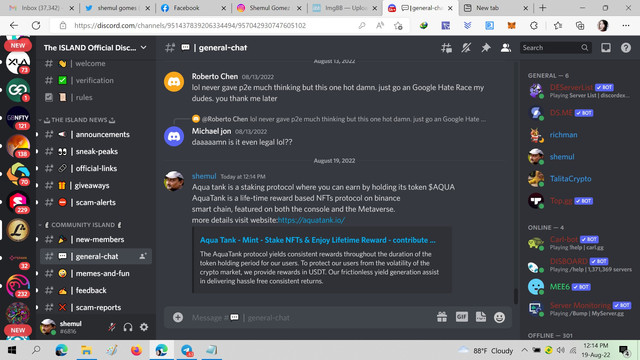640x360 pixels.
Task: Toggle microphone mute in user panel
Action: point(112,327)
